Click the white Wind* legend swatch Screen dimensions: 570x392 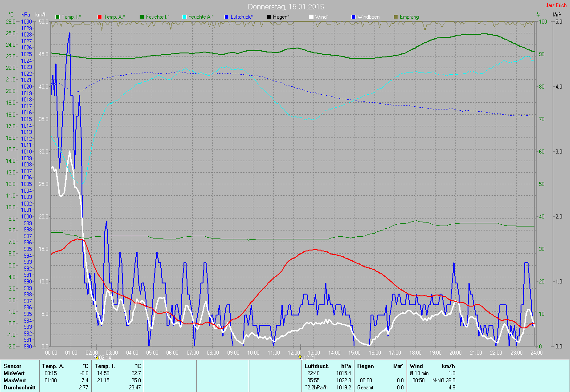click(x=311, y=17)
